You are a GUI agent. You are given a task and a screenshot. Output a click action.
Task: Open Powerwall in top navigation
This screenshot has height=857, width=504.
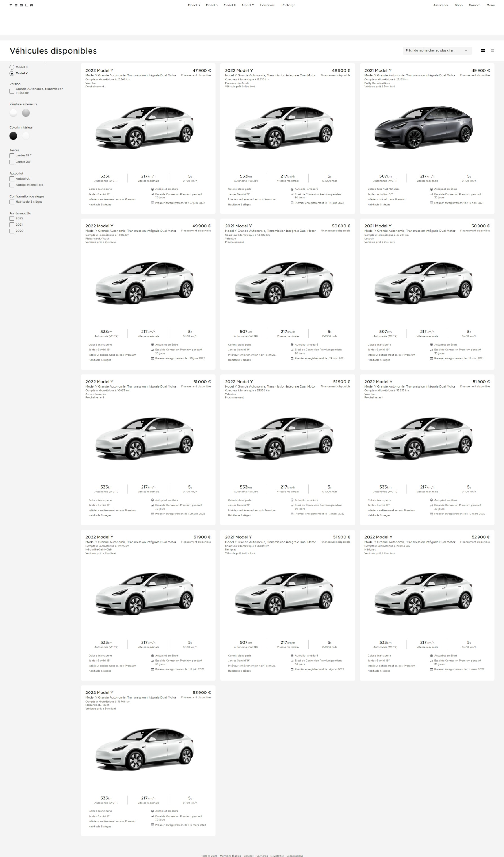click(268, 5)
